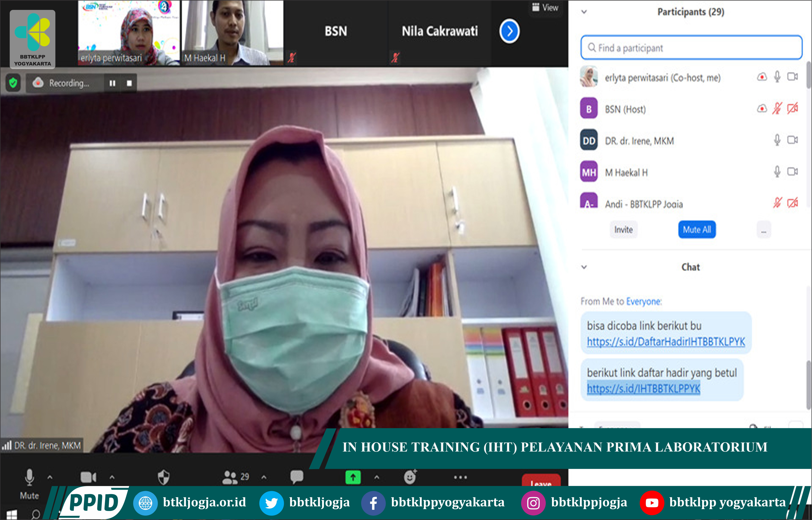This screenshot has width=812, height=520.
Task: Click the Windows taskbar search icon
Action: coord(35,515)
